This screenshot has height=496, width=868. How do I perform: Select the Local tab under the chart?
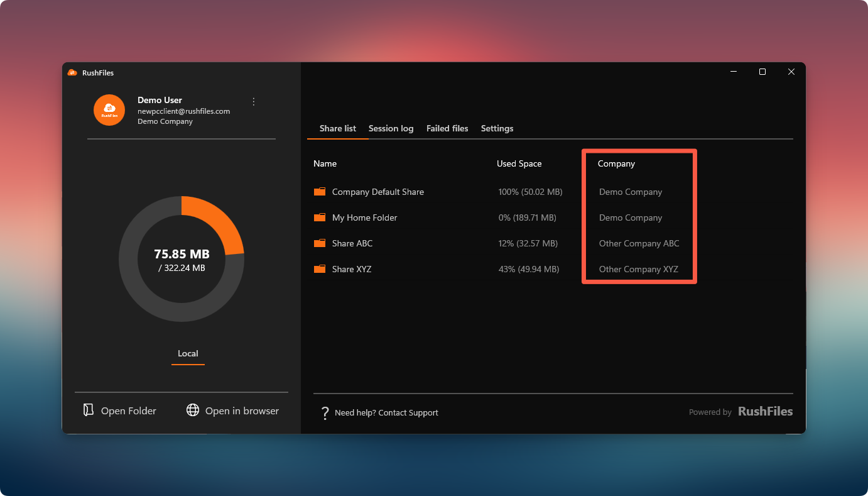188,353
